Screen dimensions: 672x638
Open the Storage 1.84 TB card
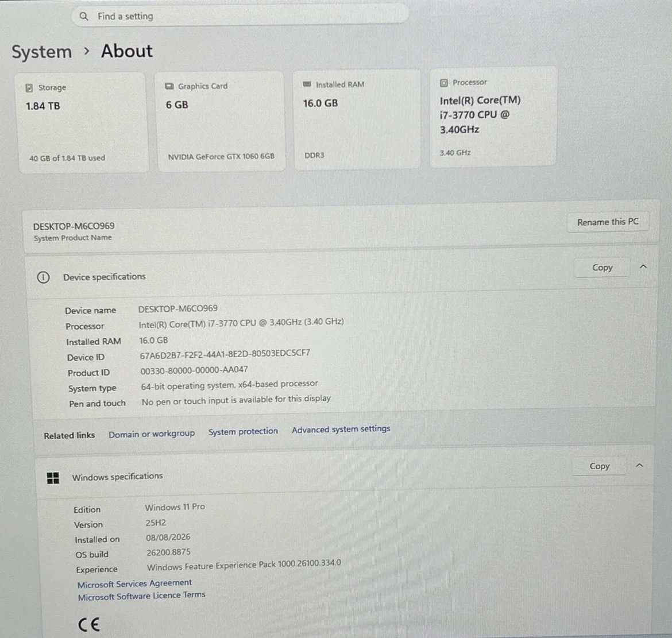(82, 122)
